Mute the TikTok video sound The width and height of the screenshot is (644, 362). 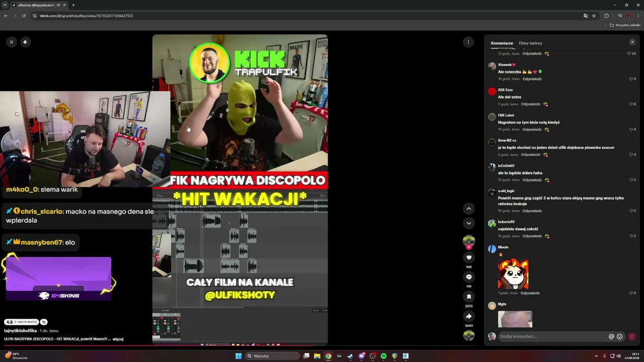click(25, 42)
